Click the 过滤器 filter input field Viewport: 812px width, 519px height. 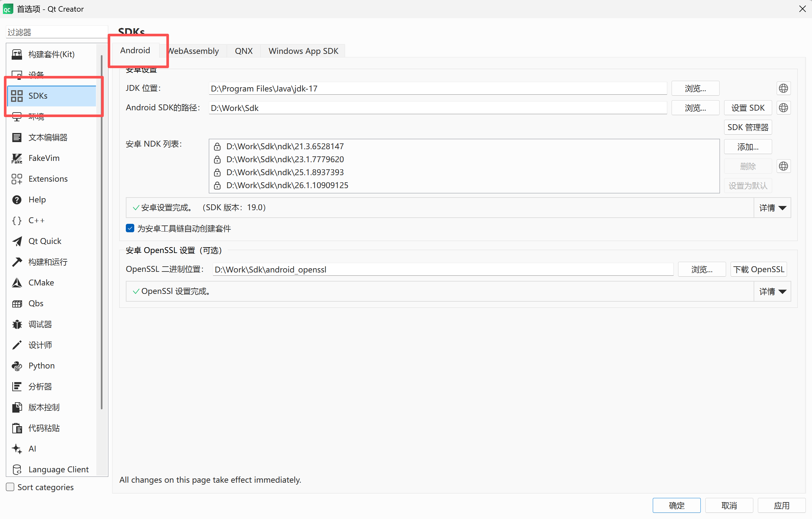[57, 32]
